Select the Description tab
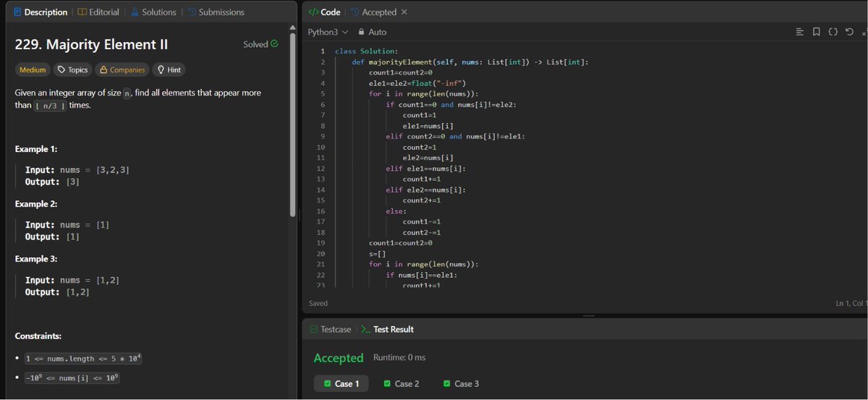This screenshot has width=868, height=400. (41, 12)
